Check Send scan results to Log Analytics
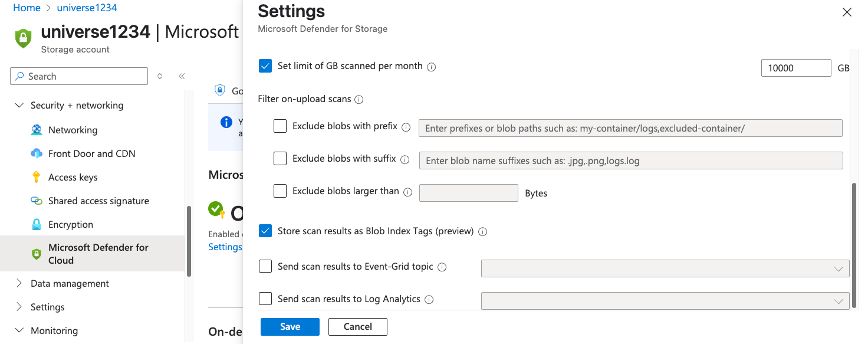Screen dimensions: 868x344 [x=265, y=299]
